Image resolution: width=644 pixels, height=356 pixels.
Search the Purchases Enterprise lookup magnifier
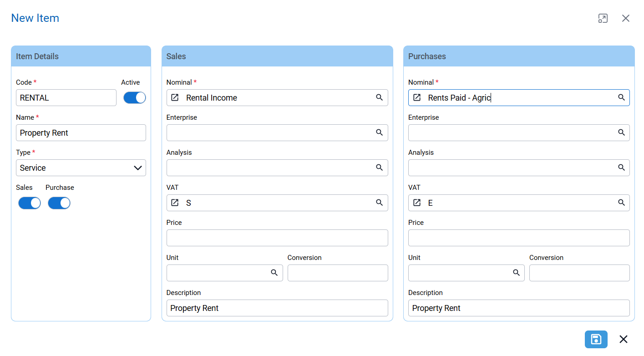[621, 132]
